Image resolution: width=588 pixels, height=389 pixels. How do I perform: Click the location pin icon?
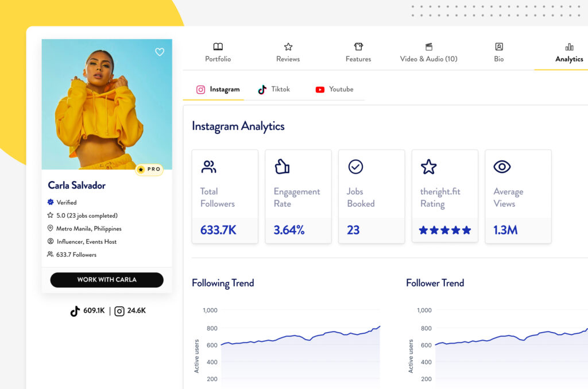pos(51,228)
